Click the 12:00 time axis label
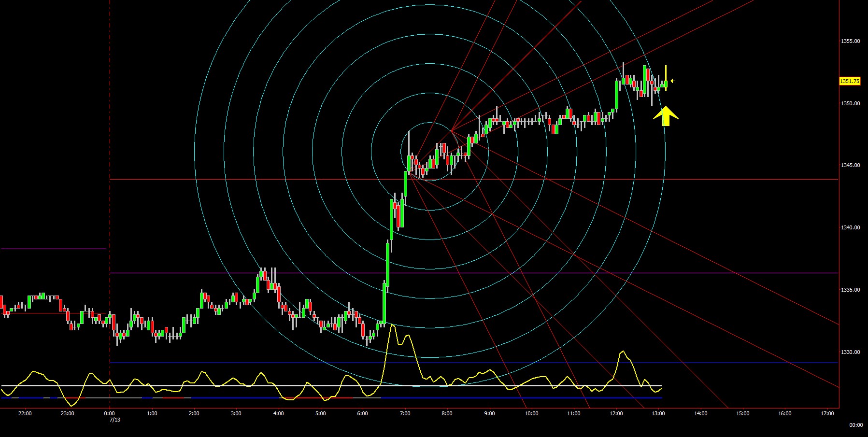The width and height of the screenshot is (868, 437). 616,413
